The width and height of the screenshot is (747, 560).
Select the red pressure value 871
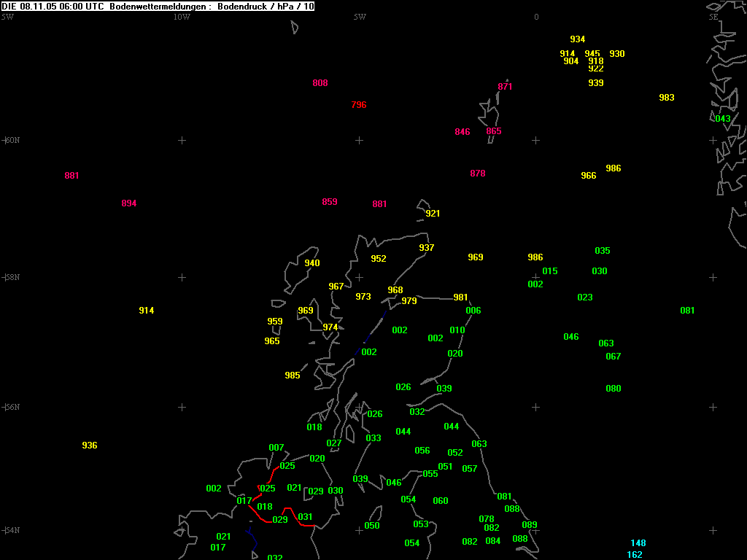(x=506, y=87)
